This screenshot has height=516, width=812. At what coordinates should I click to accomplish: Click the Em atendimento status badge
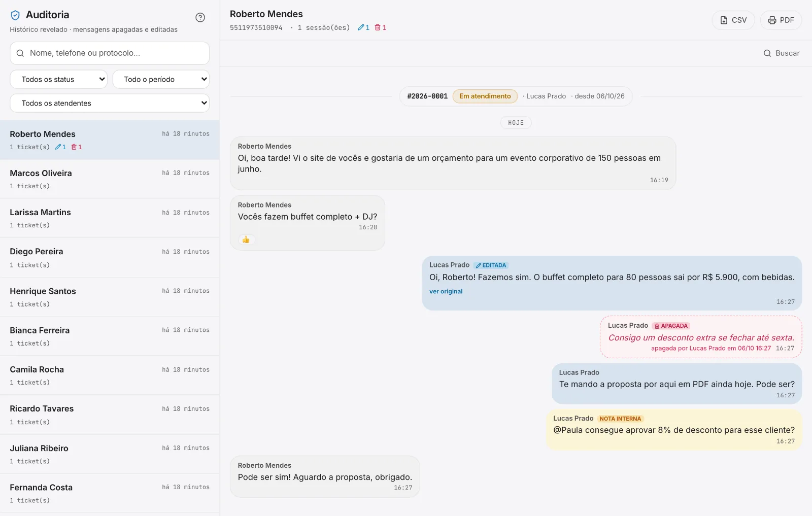pos(485,96)
